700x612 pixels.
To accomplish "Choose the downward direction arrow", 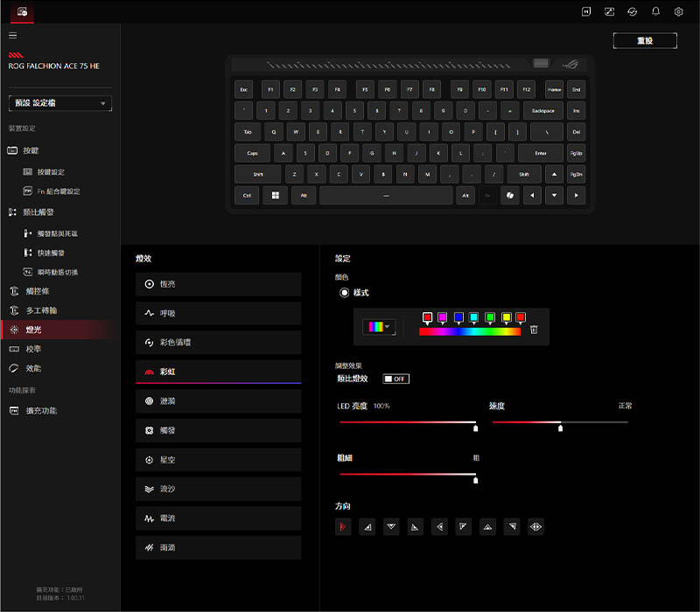I will pyautogui.click(x=391, y=526).
